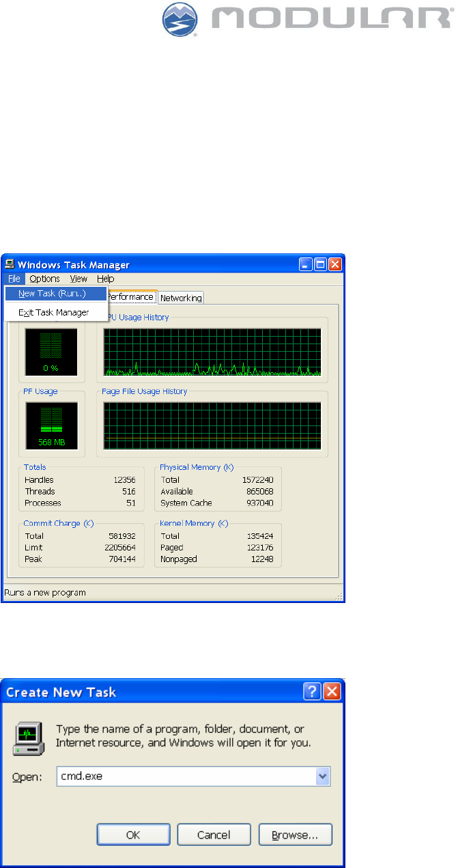Expand the Open combo box dropdown arrow
The image size is (456, 868).
324,776
